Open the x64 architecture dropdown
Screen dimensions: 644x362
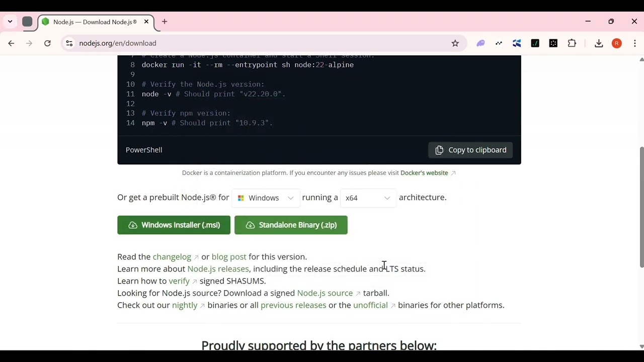coord(368,198)
